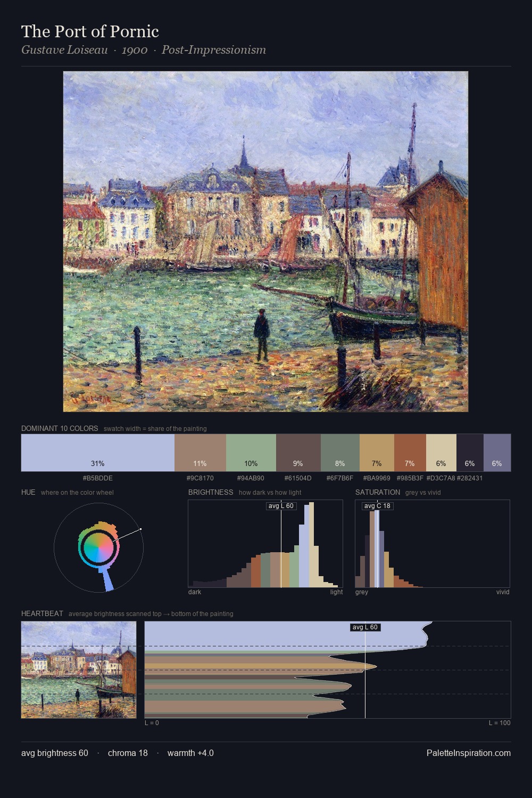Click the hex code #6F7B6F
Image resolution: width=532 pixels, height=798 pixels.
(x=340, y=478)
